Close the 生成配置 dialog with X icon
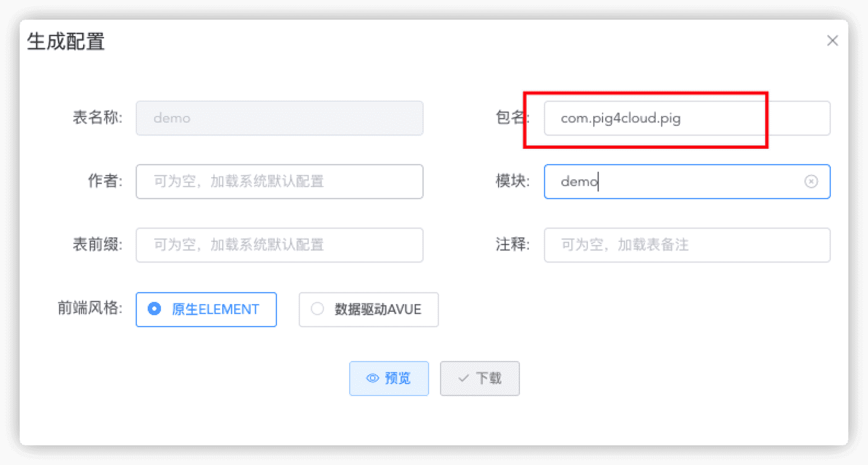 (832, 40)
